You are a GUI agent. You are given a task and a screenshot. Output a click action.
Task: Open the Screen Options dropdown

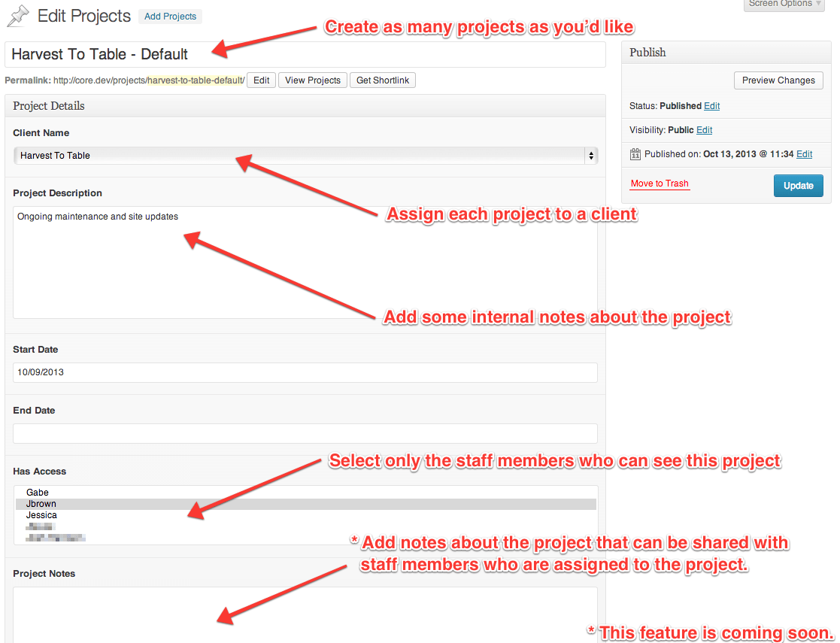[x=785, y=5]
